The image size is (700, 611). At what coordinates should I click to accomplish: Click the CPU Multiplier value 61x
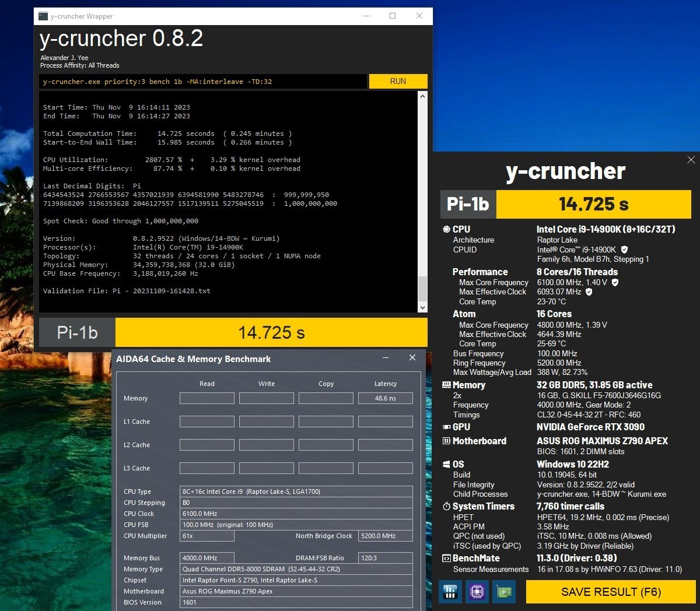pos(207,536)
